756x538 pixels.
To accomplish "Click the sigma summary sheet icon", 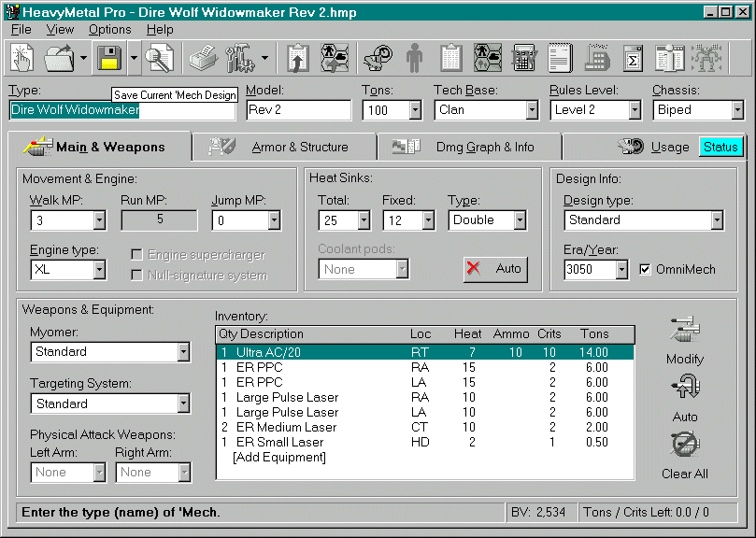I will coord(633,58).
